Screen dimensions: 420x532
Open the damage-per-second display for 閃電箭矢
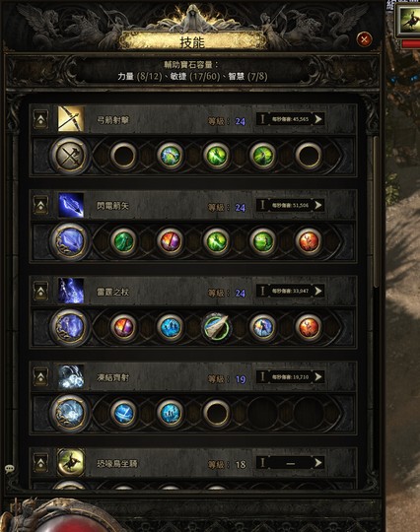point(290,205)
